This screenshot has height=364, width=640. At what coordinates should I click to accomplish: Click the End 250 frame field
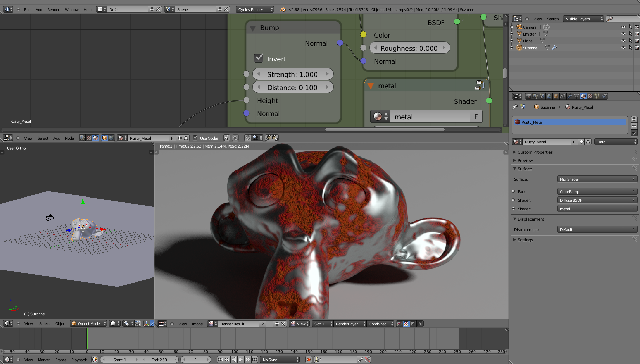pyautogui.click(x=159, y=360)
